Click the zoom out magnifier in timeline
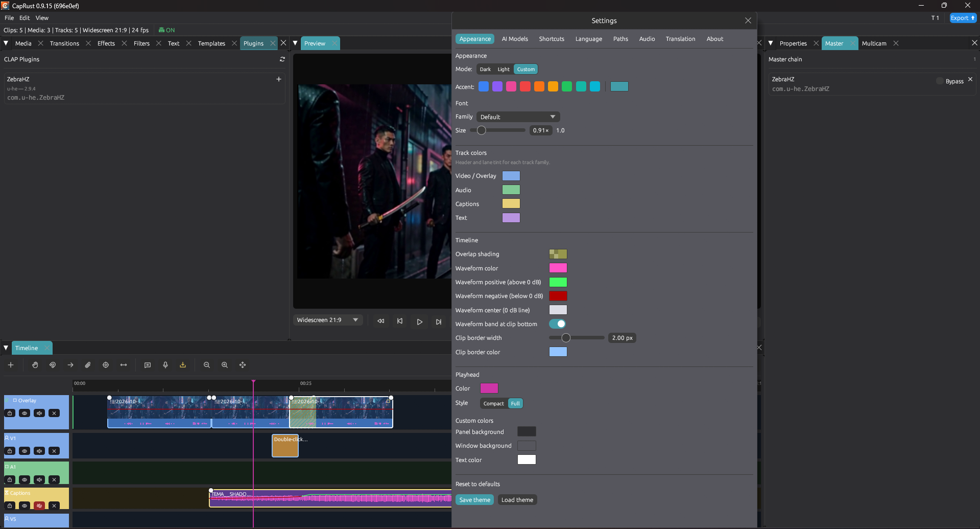The width and height of the screenshot is (980, 529). coord(207,365)
